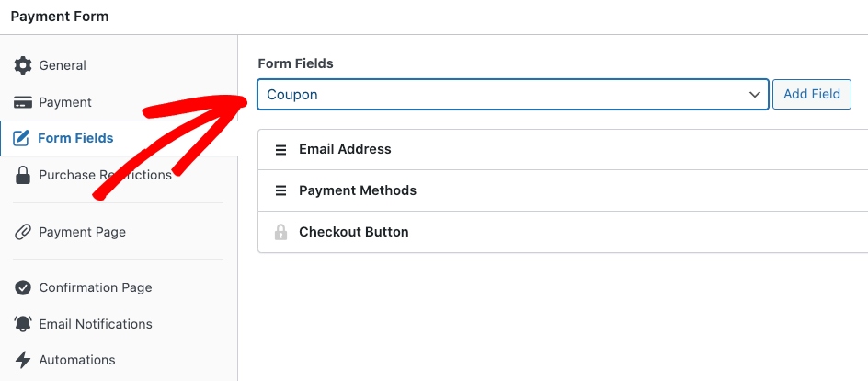This screenshot has width=868, height=381.
Task: Click the Automations lightning bolt icon
Action: point(23,360)
